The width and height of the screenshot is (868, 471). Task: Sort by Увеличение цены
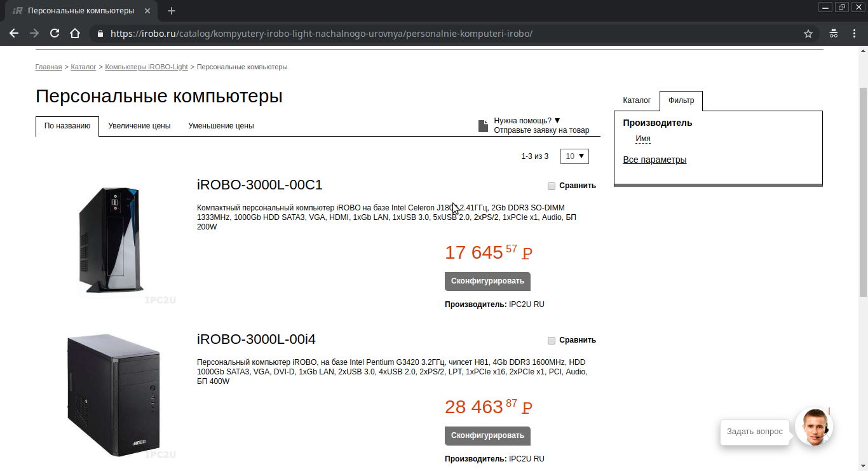pyautogui.click(x=139, y=126)
